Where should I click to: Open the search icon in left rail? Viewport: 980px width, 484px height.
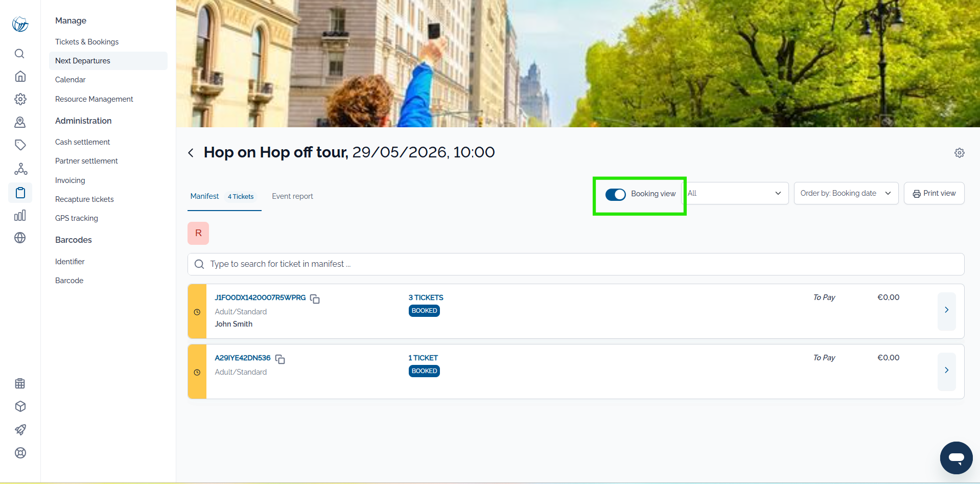[20, 54]
